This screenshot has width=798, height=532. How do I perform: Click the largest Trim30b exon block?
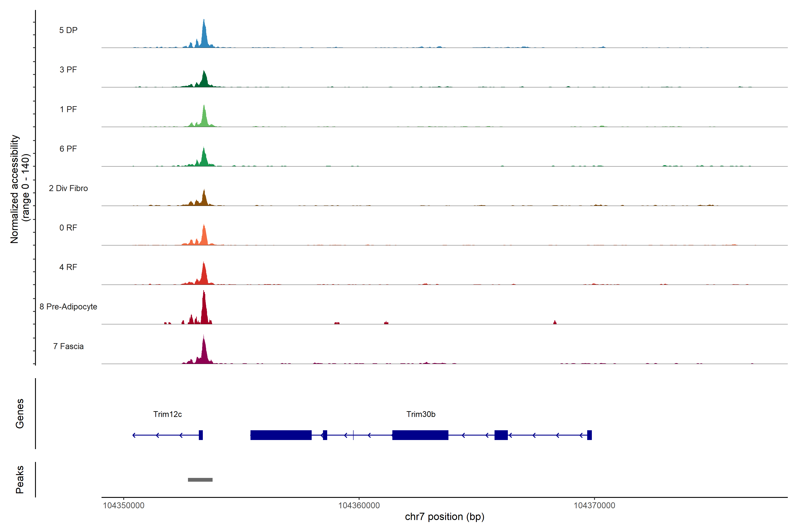tap(281, 435)
